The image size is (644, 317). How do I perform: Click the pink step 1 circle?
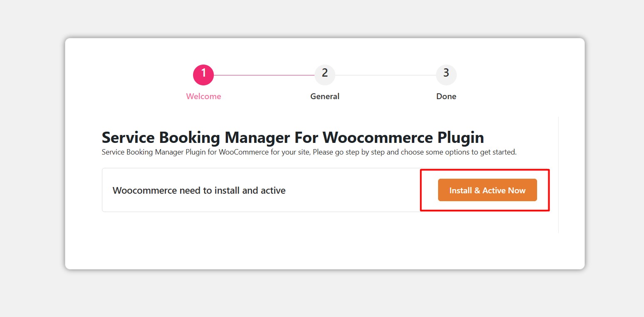203,75
